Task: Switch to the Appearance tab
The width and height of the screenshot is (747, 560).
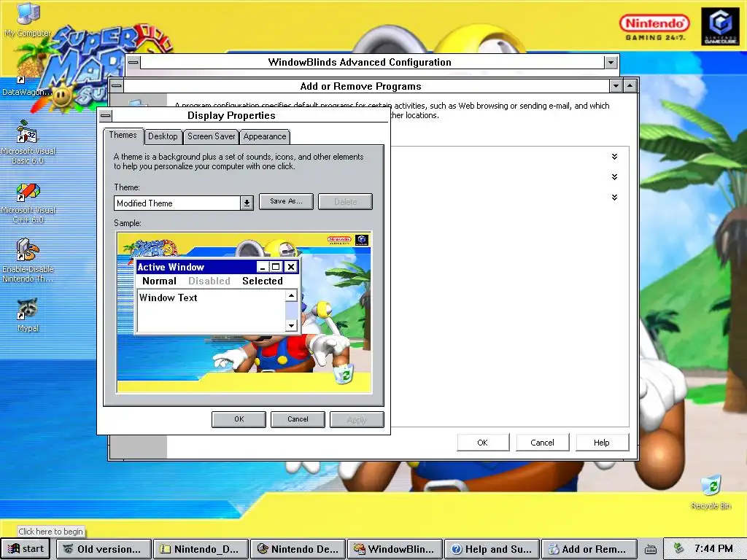Action: click(x=264, y=136)
